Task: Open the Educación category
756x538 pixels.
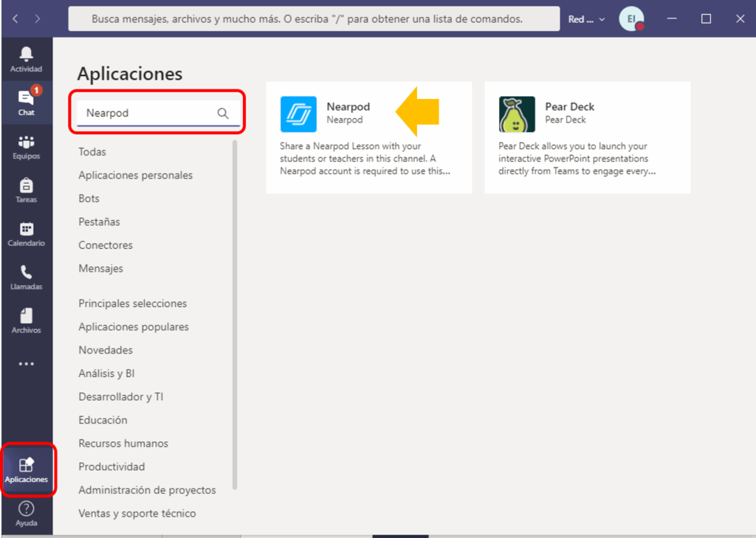Action: point(103,420)
